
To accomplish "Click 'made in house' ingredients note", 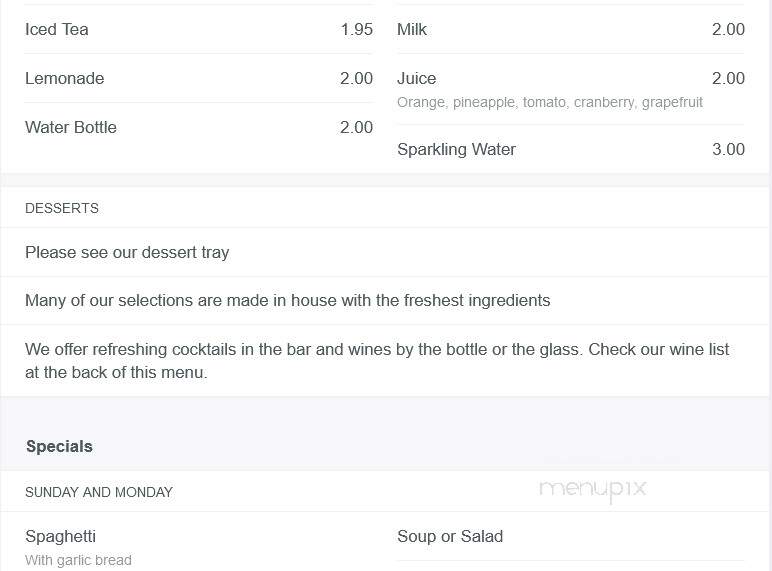I will 288,300.
